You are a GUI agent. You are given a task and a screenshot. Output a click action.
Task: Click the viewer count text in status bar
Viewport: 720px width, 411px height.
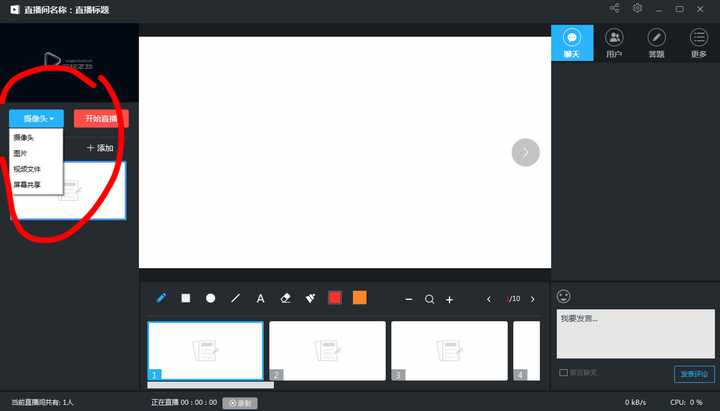42,402
